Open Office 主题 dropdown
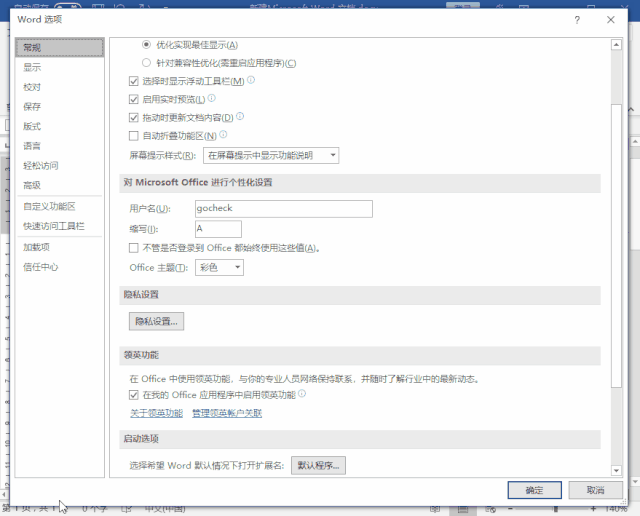The width and height of the screenshot is (640, 516). [219, 267]
